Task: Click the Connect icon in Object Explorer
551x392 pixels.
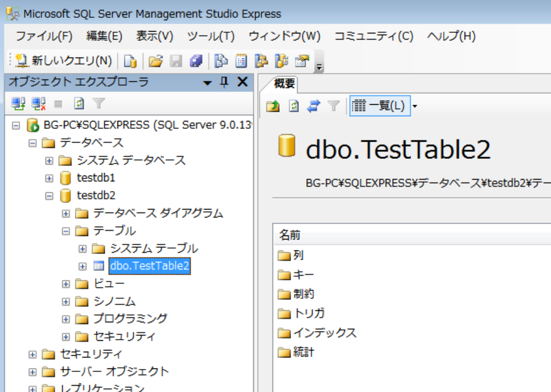Action: [x=18, y=104]
